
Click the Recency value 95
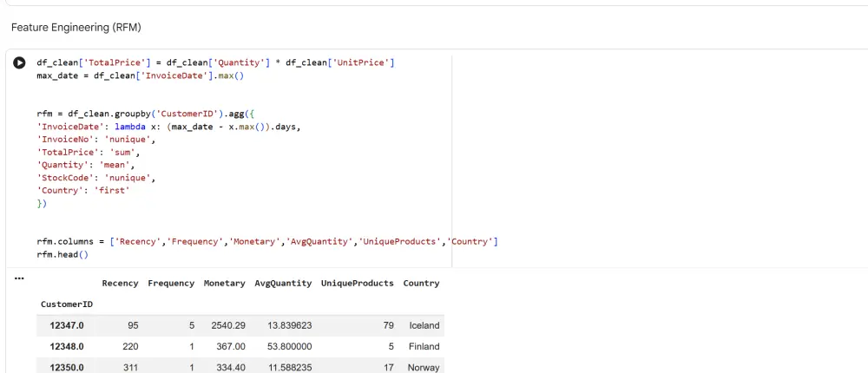(133, 325)
